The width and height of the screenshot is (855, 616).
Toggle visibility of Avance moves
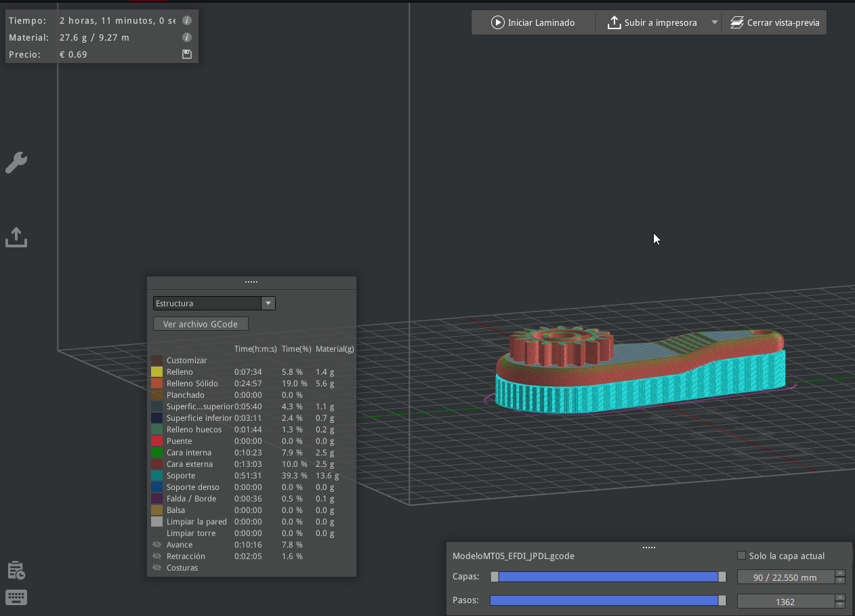pyautogui.click(x=157, y=545)
